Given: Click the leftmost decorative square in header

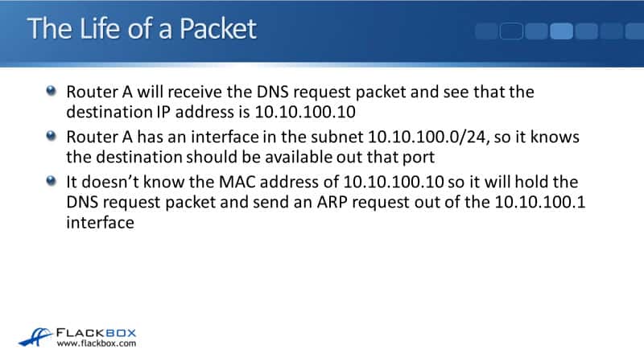Looking at the screenshot, I should point(487,31).
